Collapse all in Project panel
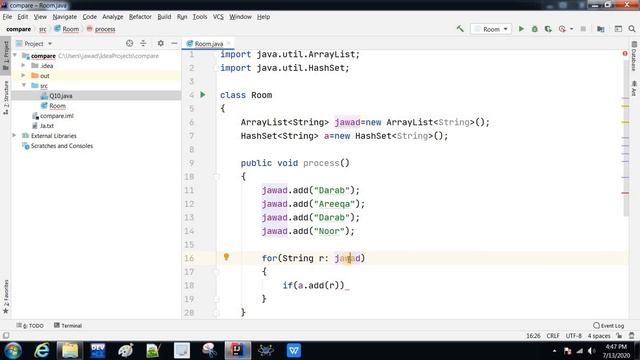The image size is (640, 360). tap(143, 43)
